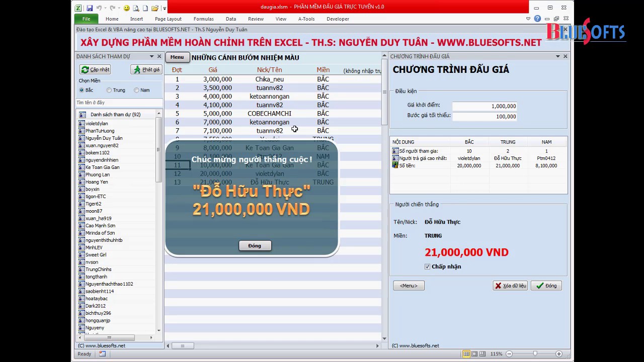Click Chika_neu in row 1

[269, 79]
